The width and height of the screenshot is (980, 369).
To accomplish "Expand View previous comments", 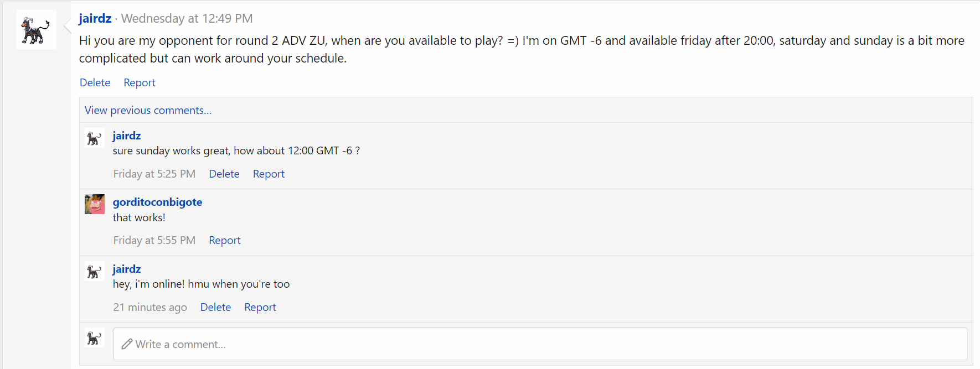I will 148,110.
